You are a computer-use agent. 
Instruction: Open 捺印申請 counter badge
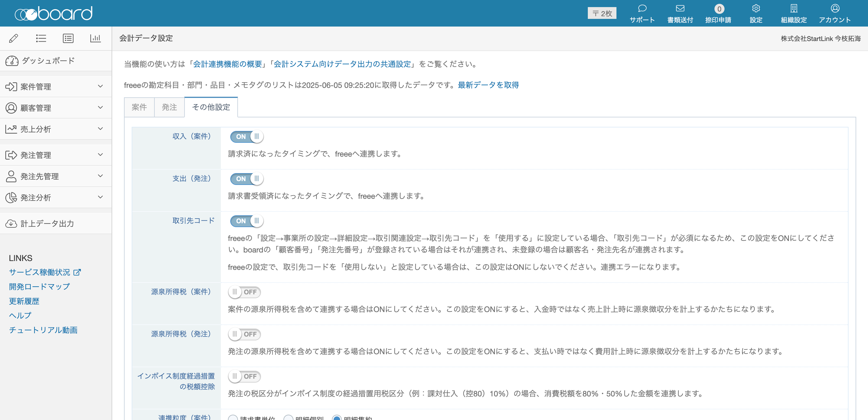coord(719,9)
